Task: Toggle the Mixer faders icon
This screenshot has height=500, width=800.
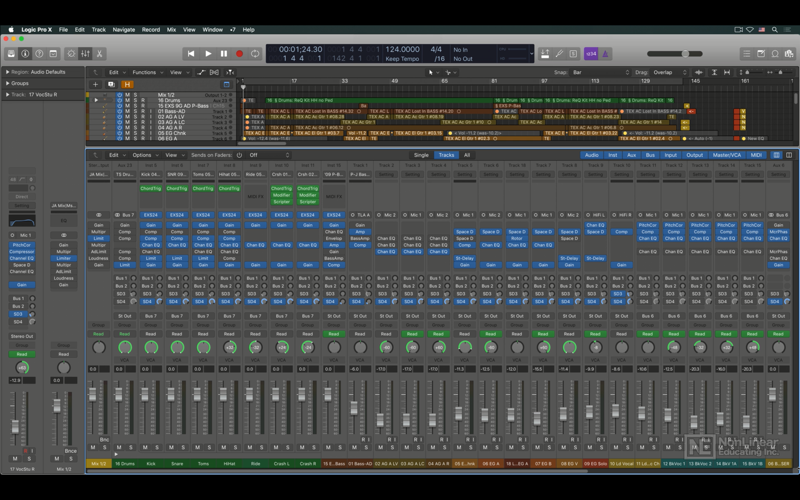Action: click(x=85, y=54)
